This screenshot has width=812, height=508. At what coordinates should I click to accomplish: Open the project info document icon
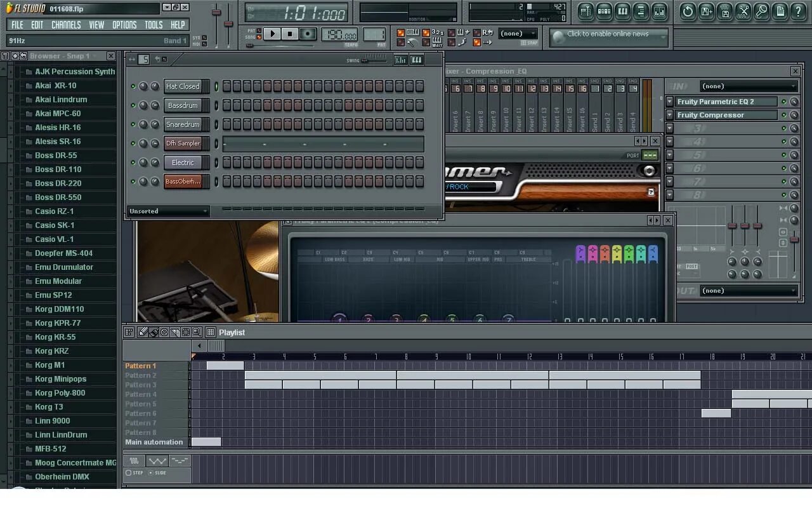[x=780, y=11]
